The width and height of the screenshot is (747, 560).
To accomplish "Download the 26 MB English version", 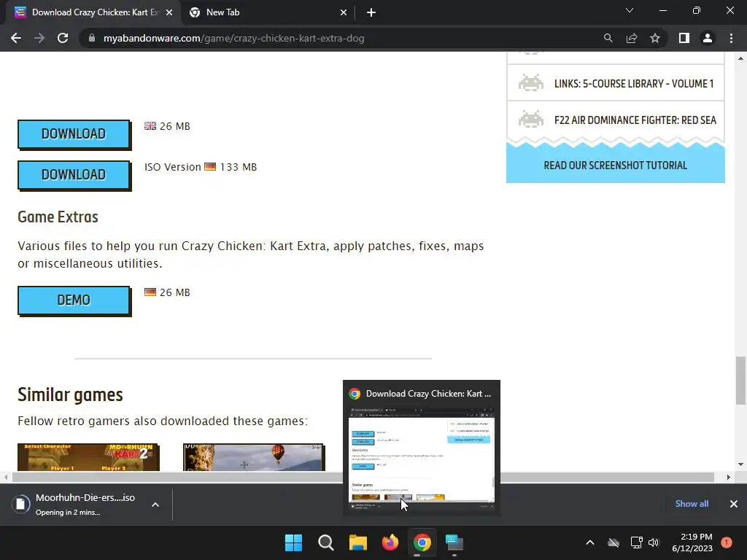I will click(74, 134).
